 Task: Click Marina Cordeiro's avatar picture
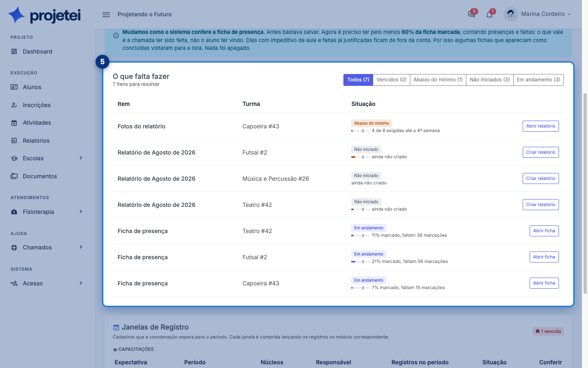tap(510, 14)
